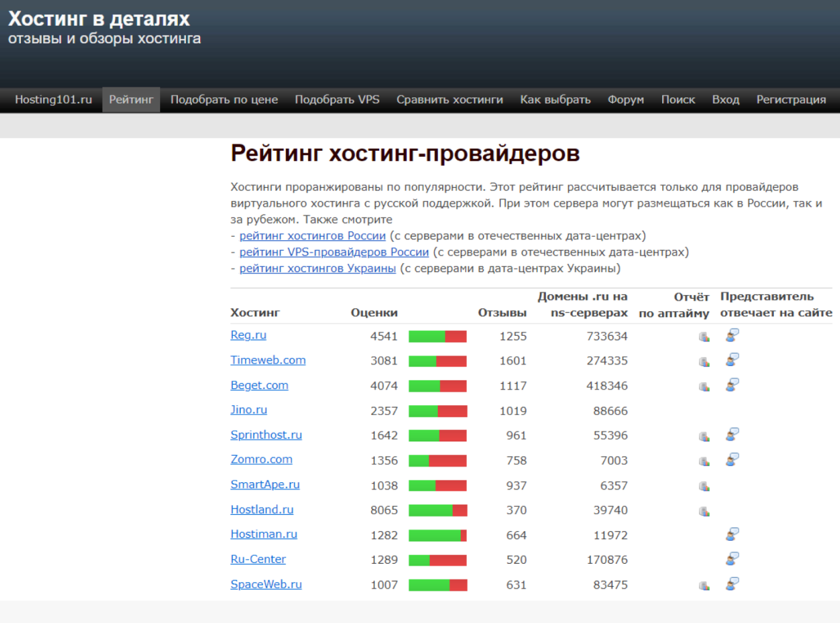Click the representative icon for Reg.ru
This screenshot has height=623, width=840.
click(732, 335)
